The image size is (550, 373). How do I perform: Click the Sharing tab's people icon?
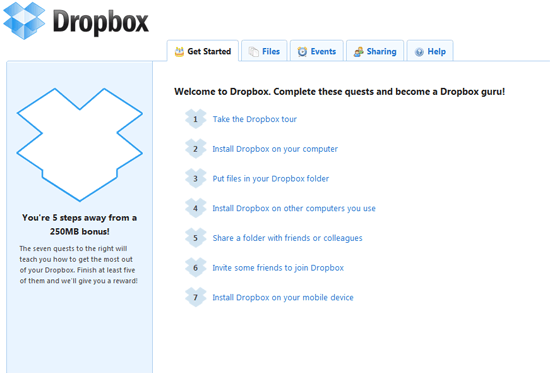coord(358,52)
